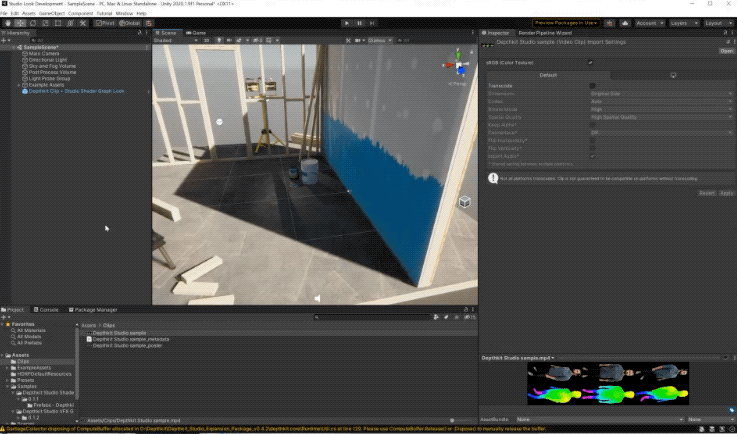Select Depthkit Studio sample_metadata asset
This screenshot has width=737, height=434.
pos(131,339)
